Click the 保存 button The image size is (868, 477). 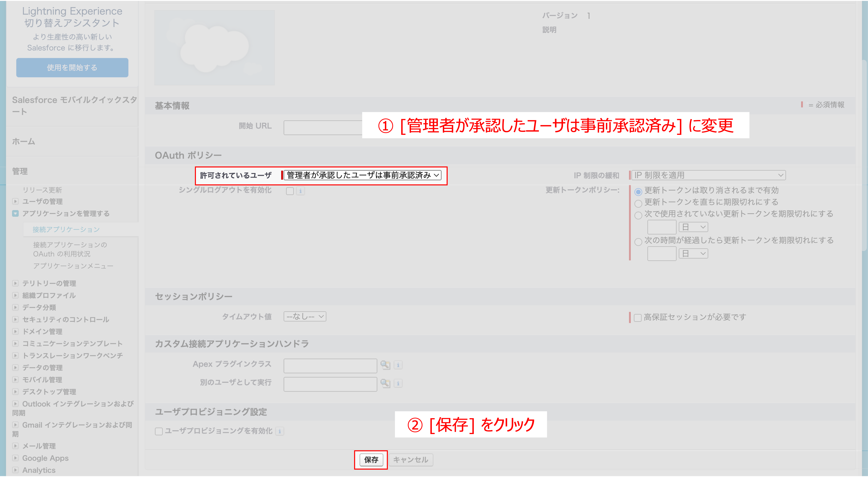pyautogui.click(x=371, y=460)
